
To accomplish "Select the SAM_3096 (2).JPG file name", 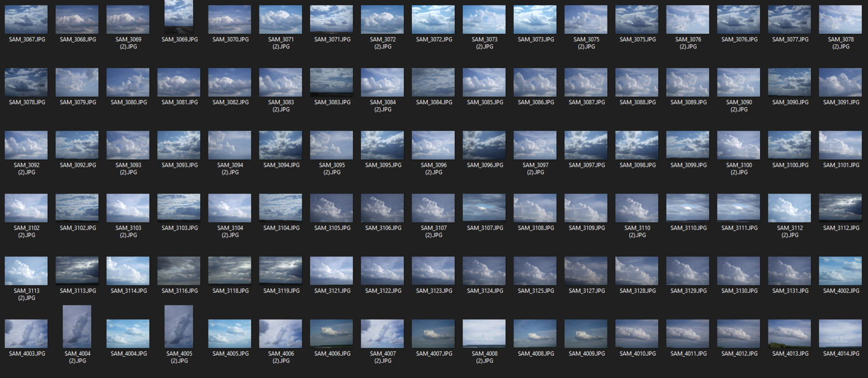I will click(x=434, y=168).
